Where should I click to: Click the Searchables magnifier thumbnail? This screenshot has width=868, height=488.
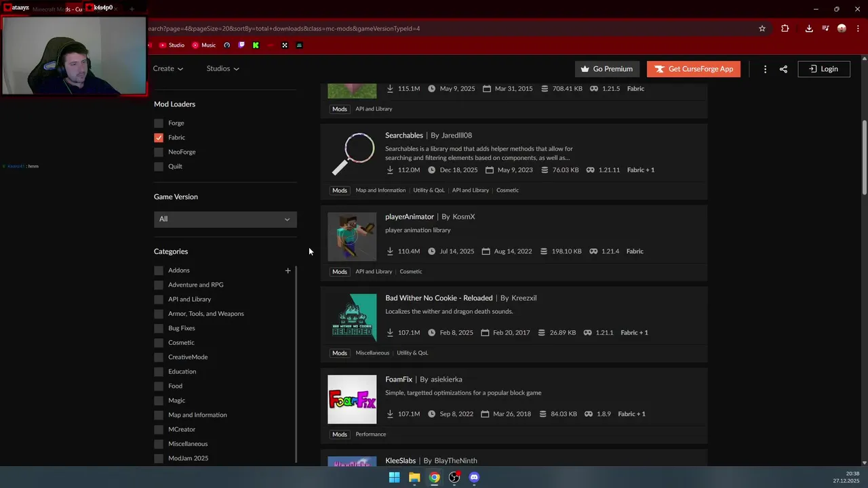pyautogui.click(x=352, y=155)
